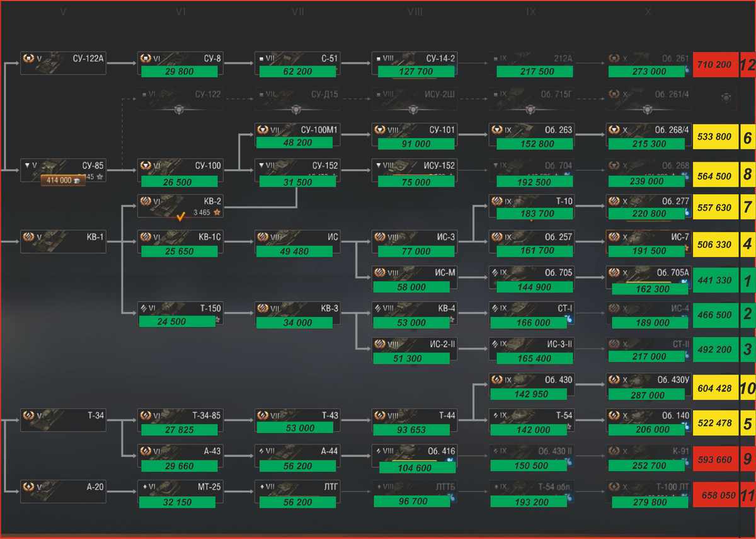Click the ИС-4 tier X node
This screenshot has width=756, height=539.
tap(649, 313)
